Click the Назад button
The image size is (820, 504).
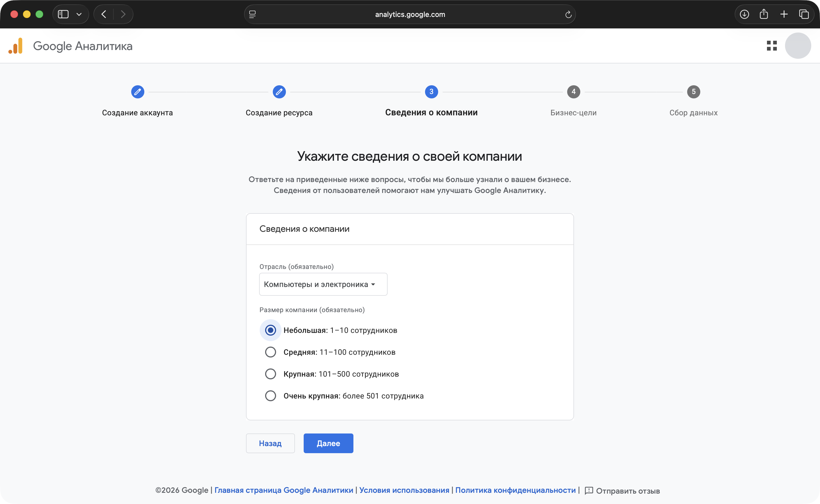point(270,443)
